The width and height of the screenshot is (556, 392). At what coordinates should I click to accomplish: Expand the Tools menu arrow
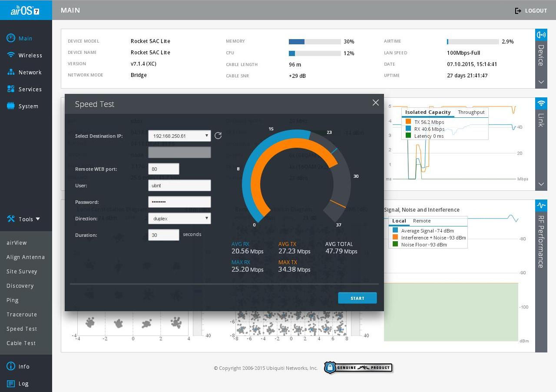click(38, 219)
